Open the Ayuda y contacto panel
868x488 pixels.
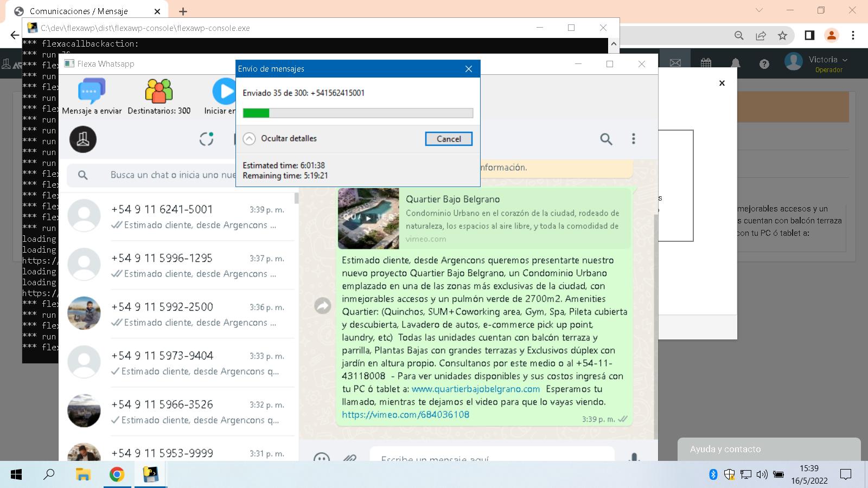point(769,449)
